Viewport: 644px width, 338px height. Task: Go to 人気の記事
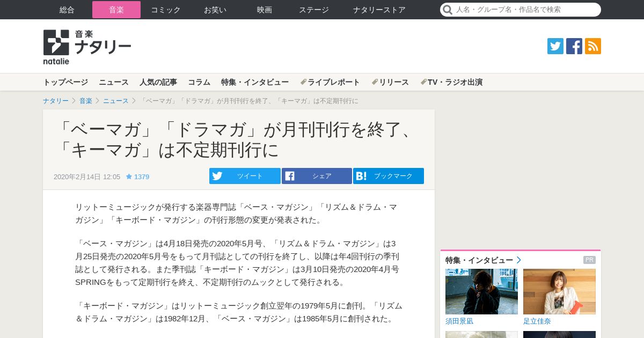coord(158,82)
